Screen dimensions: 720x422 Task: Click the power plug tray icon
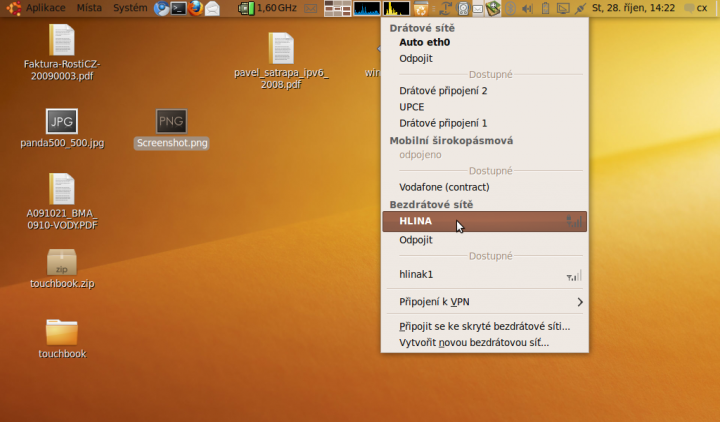pyautogui.click(x=580, y=8)
